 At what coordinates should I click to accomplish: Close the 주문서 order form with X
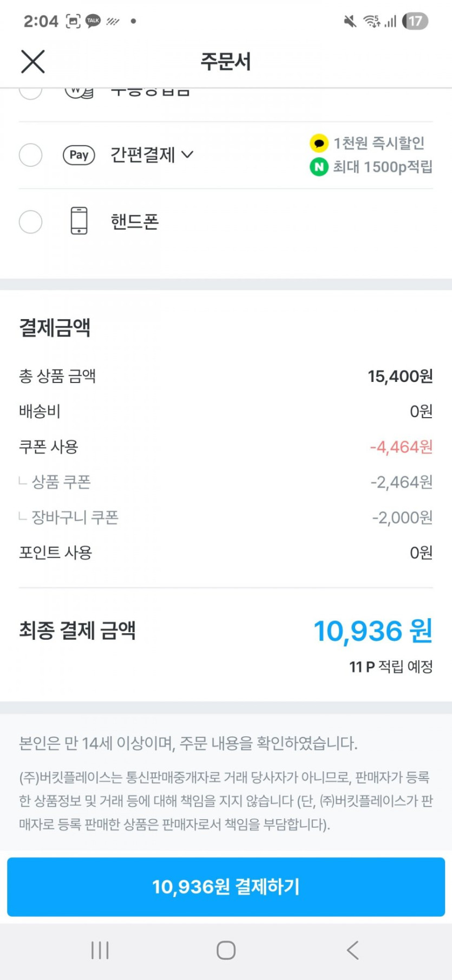pyautogui.click(x=33, y=61)
